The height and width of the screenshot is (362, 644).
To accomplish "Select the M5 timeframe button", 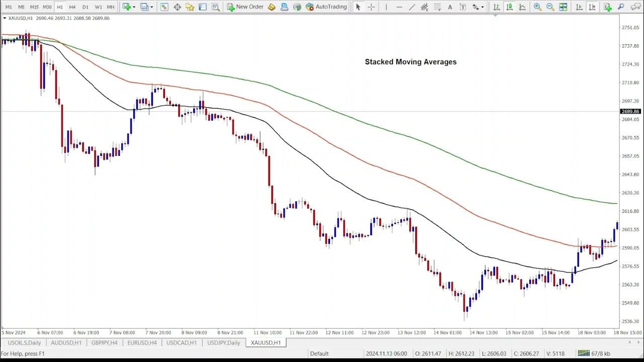I will (21, 7).
